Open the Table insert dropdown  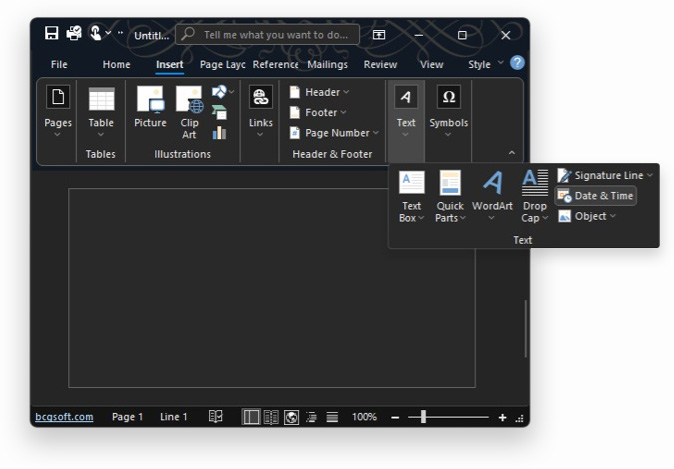pos(101,112)
